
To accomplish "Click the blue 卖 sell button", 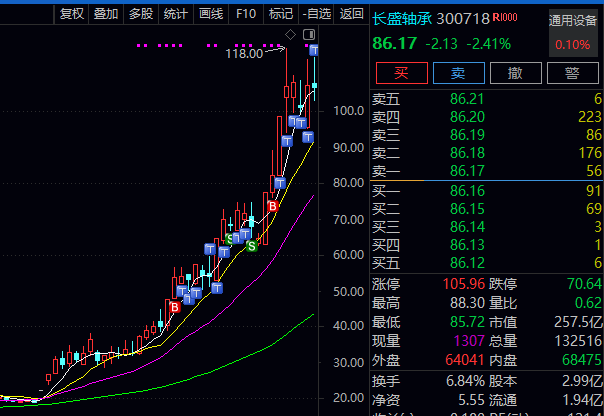I will click(x=458, y=73).
